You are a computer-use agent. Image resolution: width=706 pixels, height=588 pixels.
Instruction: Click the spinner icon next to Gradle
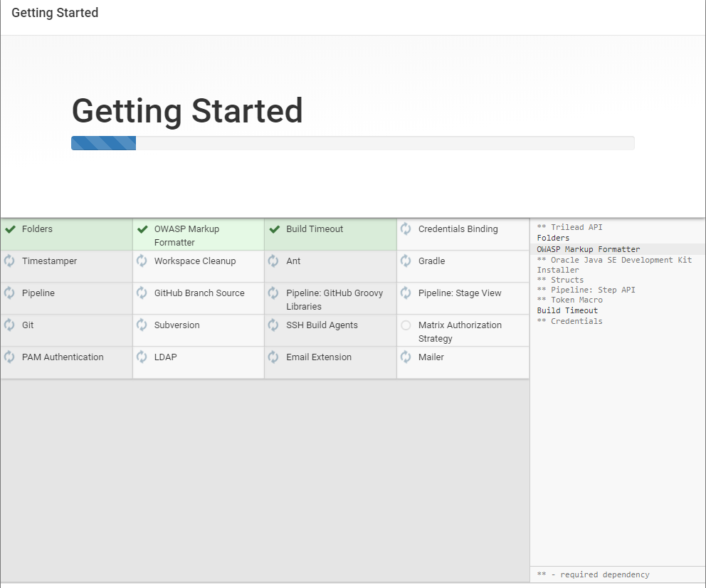pyautogui.click(x=406, y=261)
